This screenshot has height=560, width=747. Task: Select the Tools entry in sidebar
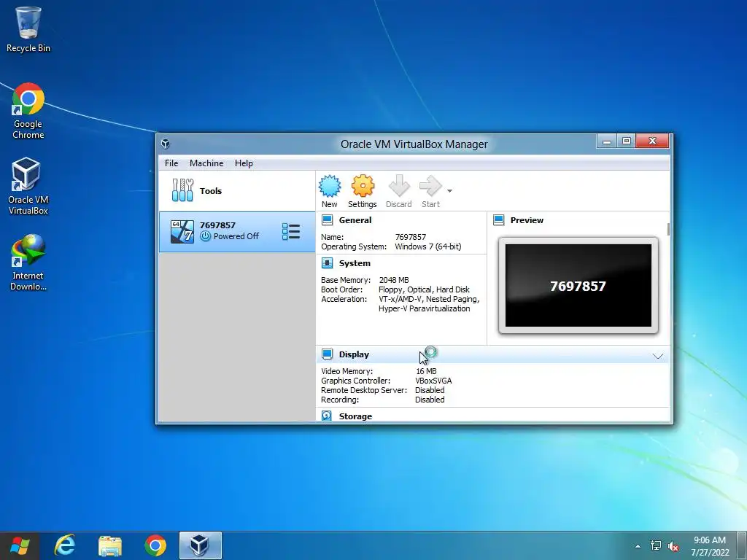pyautogui.click(x=237, y=190)
